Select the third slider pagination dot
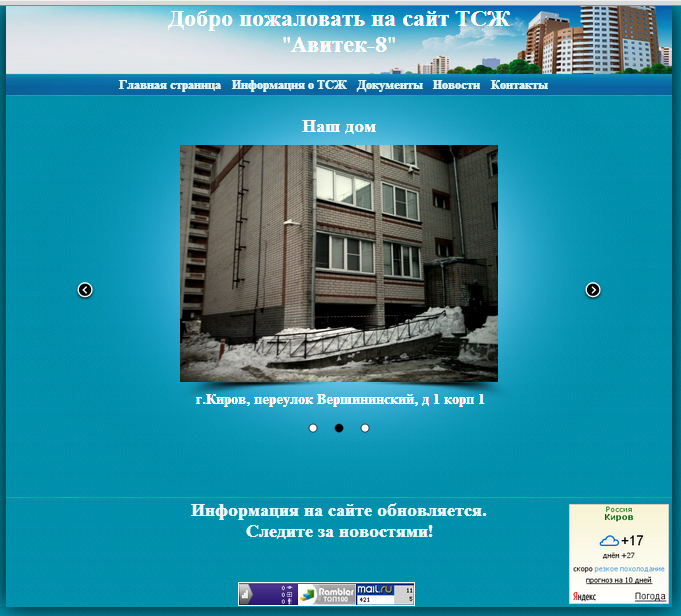 (365, 428)
